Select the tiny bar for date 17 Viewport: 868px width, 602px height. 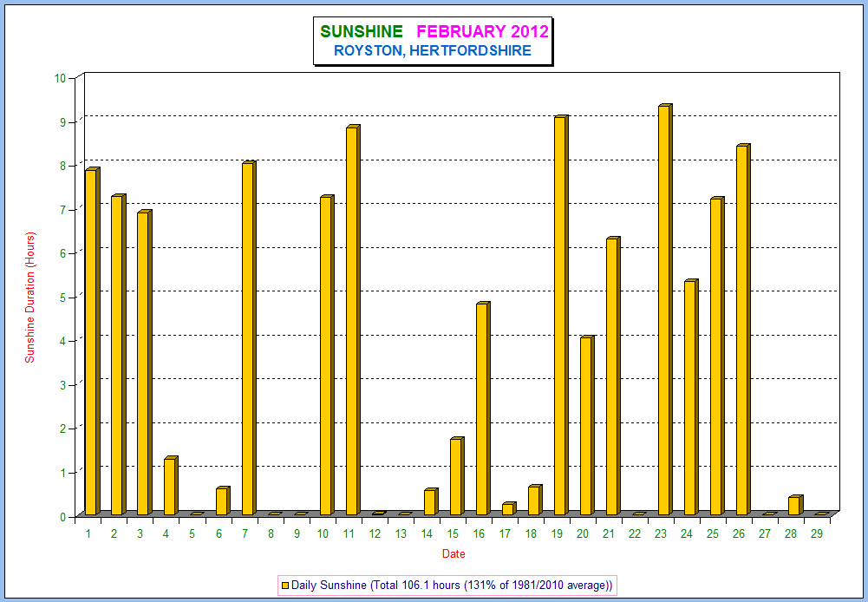(509, 509)
